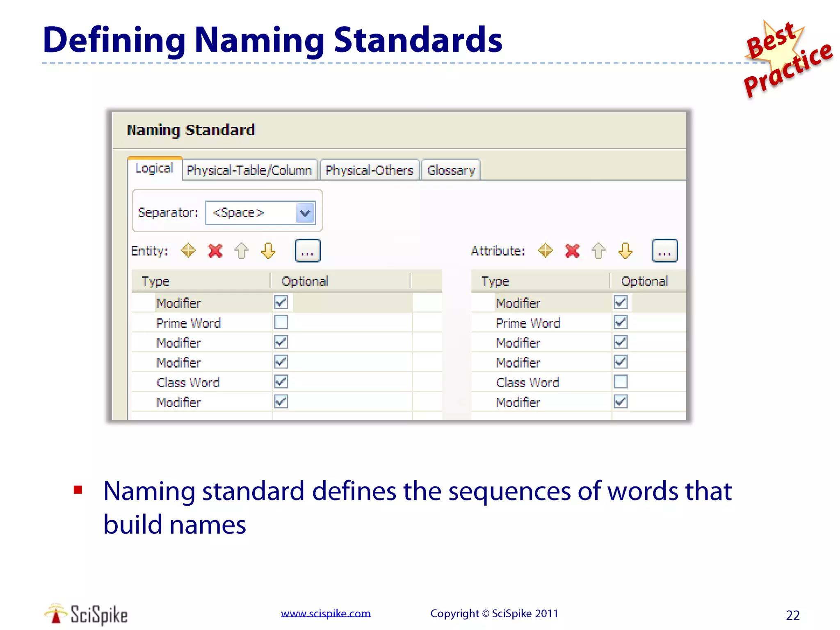This screenshot has width=840, height=630.
Task: Switch to the Physical-Others tab
Action: point(369,170)
